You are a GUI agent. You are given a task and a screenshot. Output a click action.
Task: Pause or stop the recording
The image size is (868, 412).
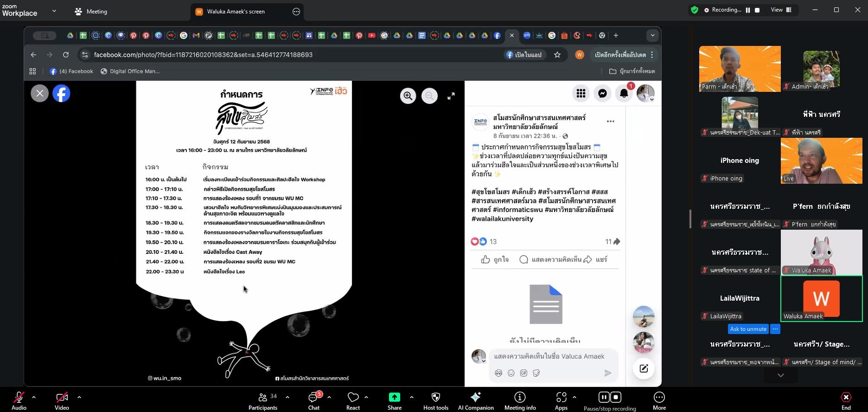pyautogui.click(x=609, y=401)
